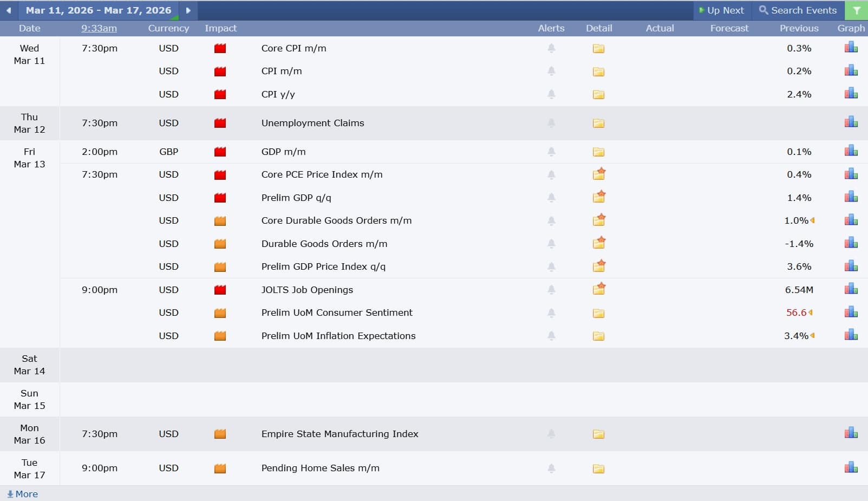This screenshot has height=501, width=868.
Task: Expand more events with More link
Action: point(23,494)
